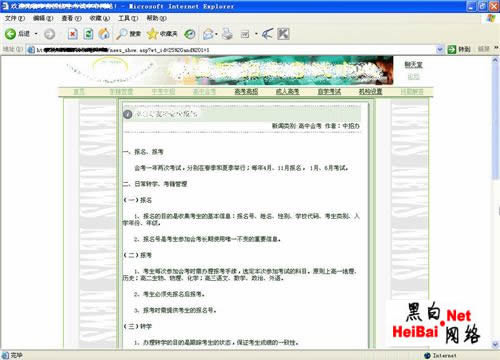Click the IE page icon in title bar
This screenshot has width=500, height=360.
point(5,6)
